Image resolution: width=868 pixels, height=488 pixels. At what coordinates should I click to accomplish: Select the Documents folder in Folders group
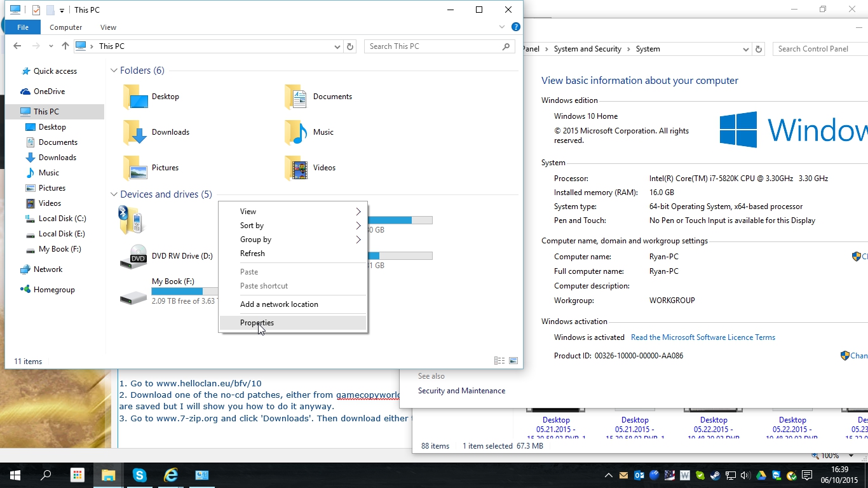[x=318, y=97]
